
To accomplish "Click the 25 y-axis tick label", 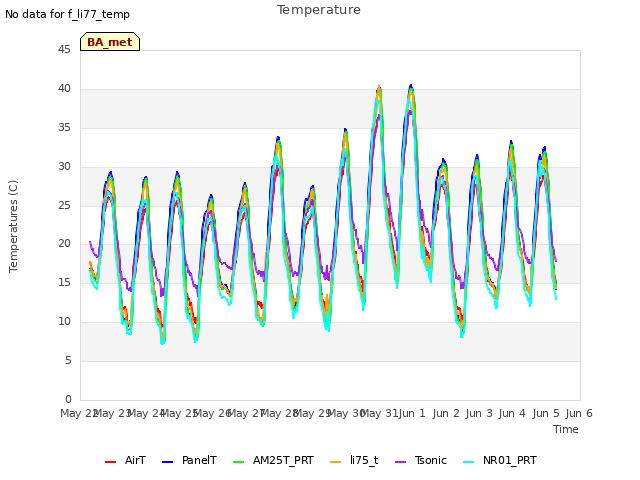I will click(x=64, y=205).
